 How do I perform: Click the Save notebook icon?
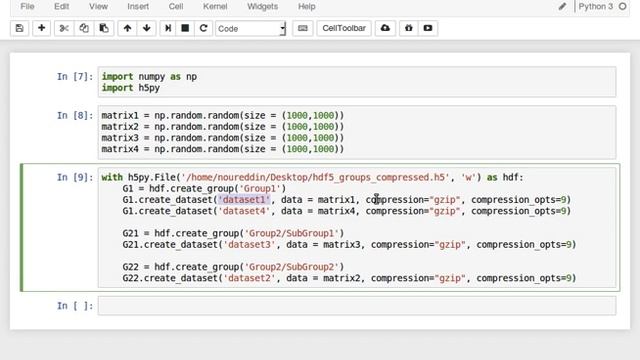click(19, 28)
